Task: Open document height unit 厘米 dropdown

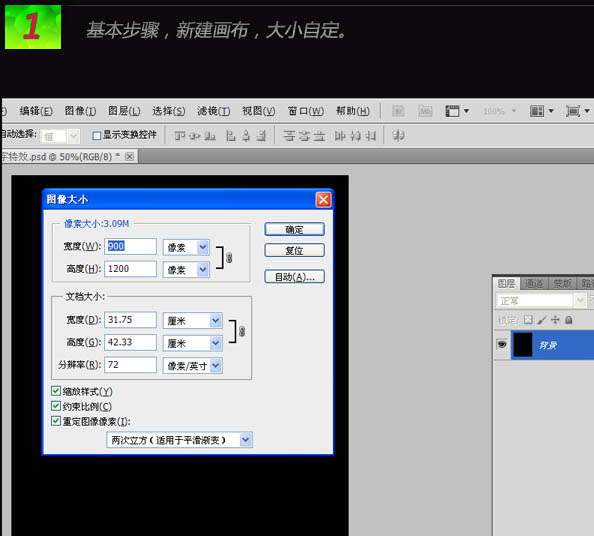Action: point(192,343)
